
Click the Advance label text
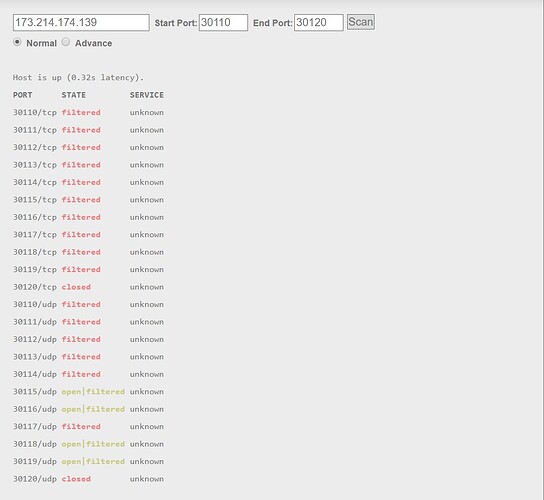93,43
